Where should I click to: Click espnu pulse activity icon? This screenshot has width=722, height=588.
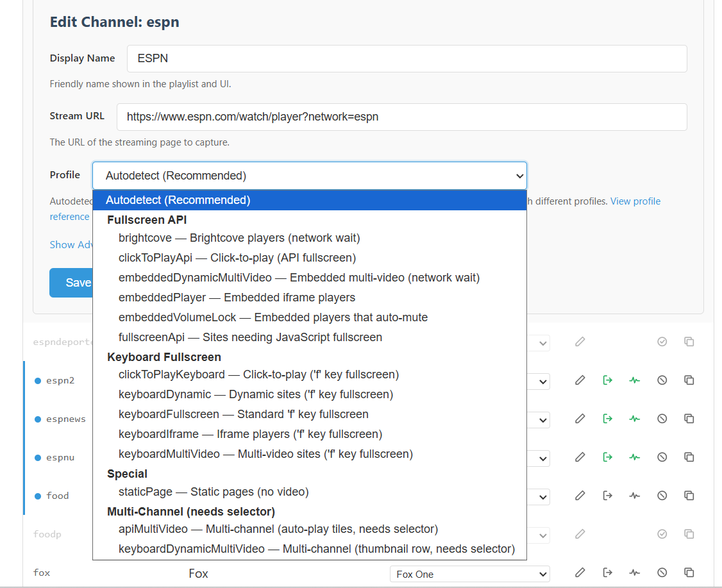635,457
